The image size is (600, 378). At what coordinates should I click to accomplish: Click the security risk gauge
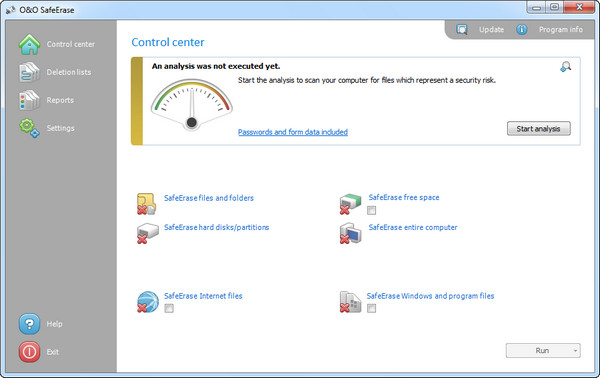pos(192,104)
